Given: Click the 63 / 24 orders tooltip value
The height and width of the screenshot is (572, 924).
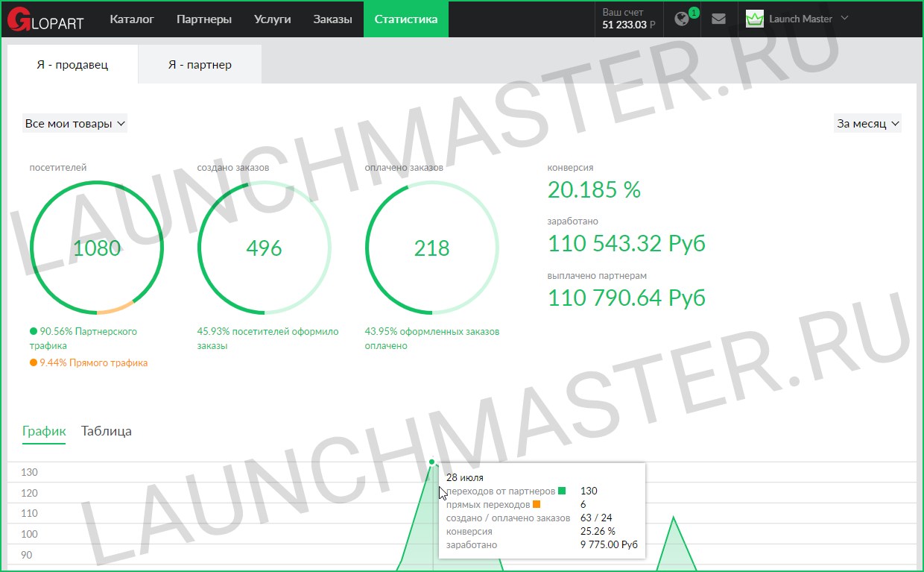Looking at the screenshot, I should 596,518.
